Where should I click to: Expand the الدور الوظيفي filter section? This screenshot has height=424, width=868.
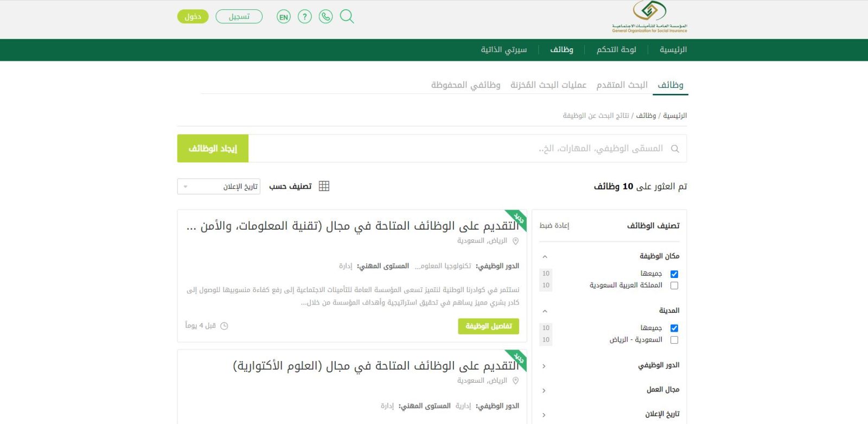point(544,366)
